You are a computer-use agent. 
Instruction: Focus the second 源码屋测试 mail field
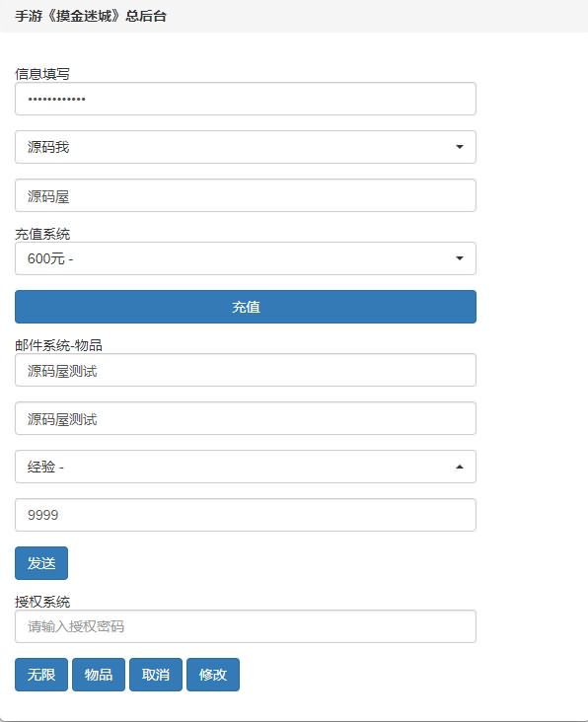[x=246, y=418]
